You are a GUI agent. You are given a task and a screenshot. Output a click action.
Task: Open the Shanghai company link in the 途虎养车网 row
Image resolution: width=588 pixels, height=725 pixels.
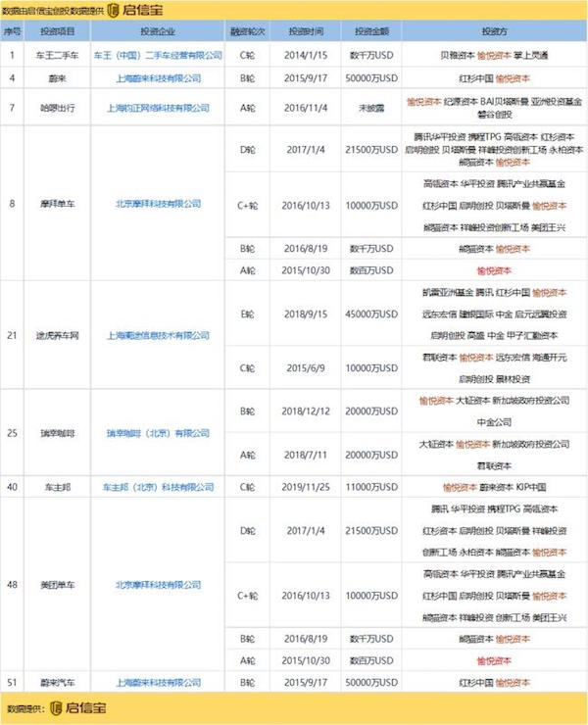coord(158,335)
